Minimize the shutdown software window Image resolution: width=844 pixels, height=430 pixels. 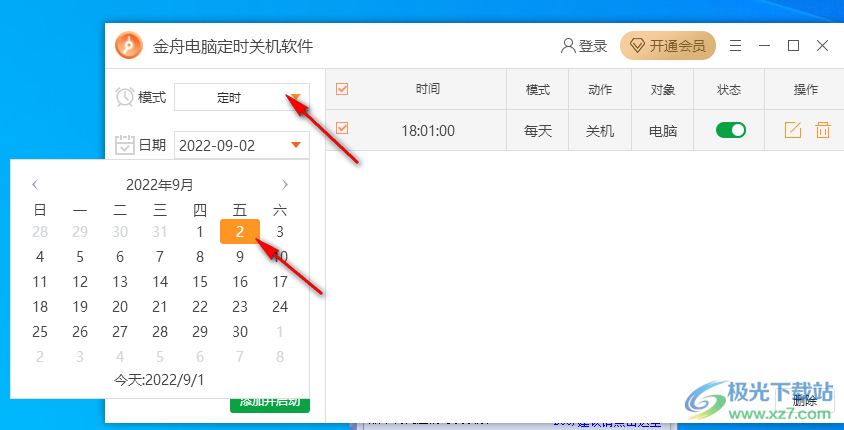[x=764, y=46]
